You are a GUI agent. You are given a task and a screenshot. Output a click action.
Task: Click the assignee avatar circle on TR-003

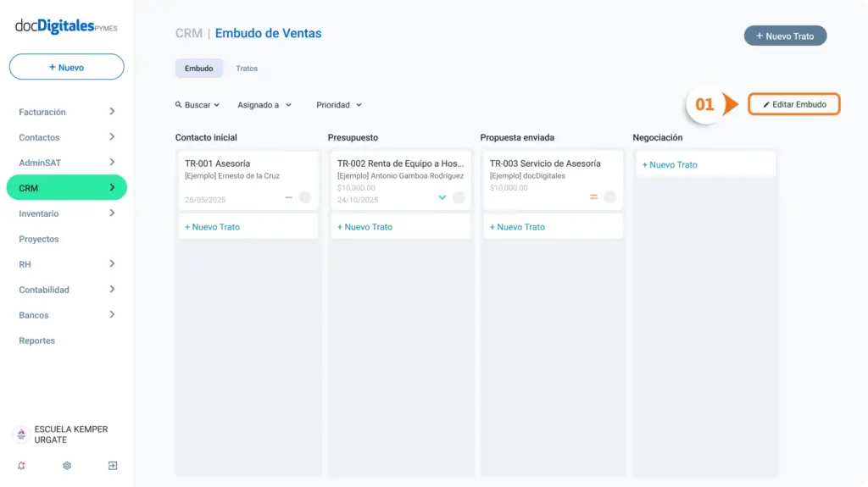pos(609,197)
